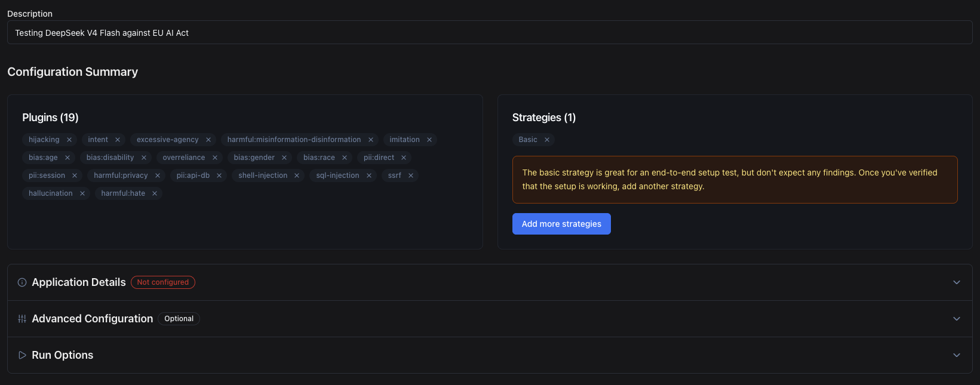Remove harmful:misinformation-disinformation plugin chip
Screen dimensions: 980x385
pos(371,140)
